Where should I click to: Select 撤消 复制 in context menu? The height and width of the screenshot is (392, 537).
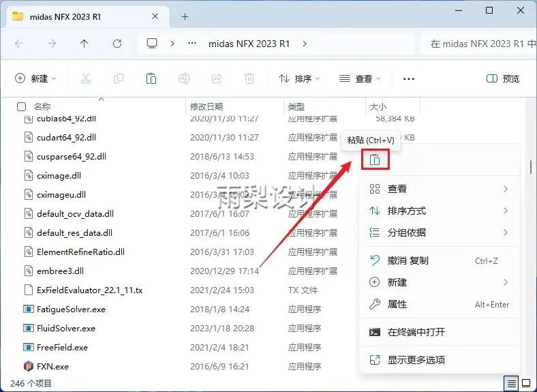(x=440, y=260)
